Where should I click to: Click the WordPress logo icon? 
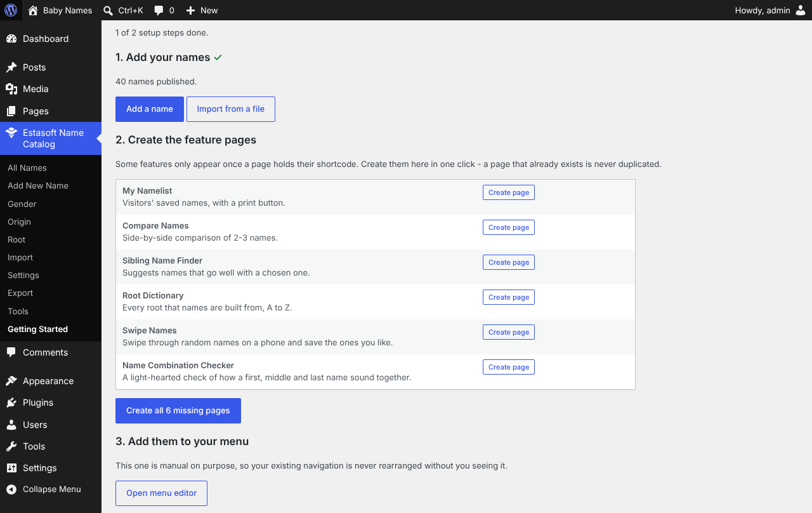11,10
